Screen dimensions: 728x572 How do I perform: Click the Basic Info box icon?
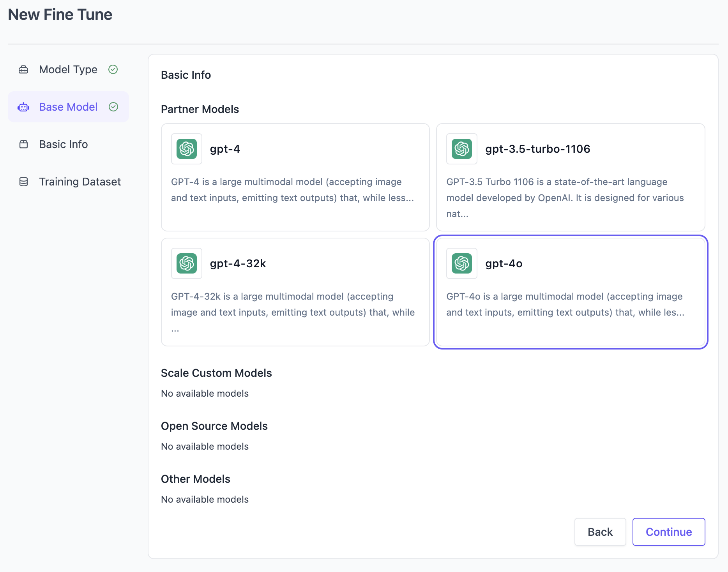(x=23, y=144)
